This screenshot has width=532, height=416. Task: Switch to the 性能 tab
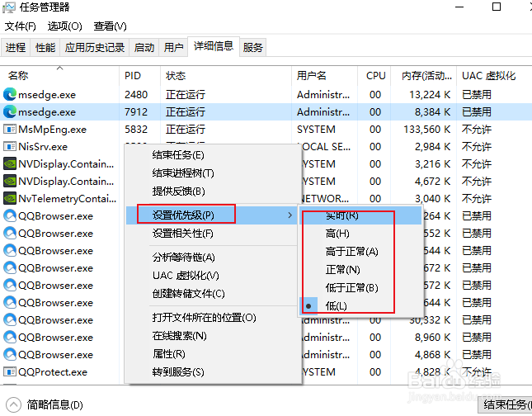coord(45,47)
